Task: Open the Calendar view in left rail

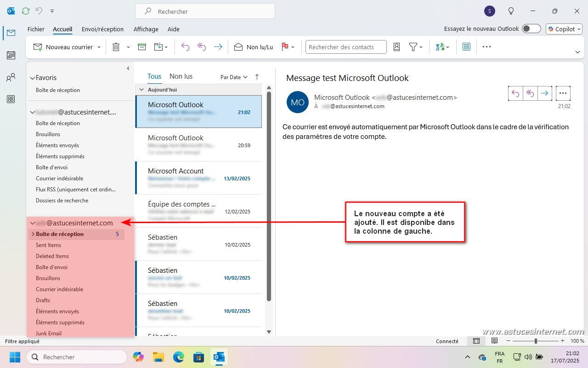Action: (11, 55)
